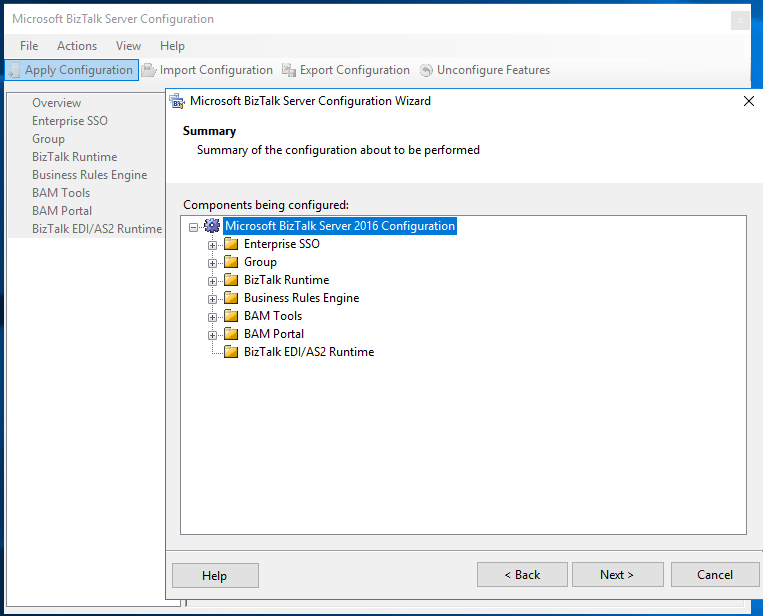The height and width of the screenshot is (616, 763).
Task: Select Business Rules Engine label in summary tree
Action: click(302, 298)
